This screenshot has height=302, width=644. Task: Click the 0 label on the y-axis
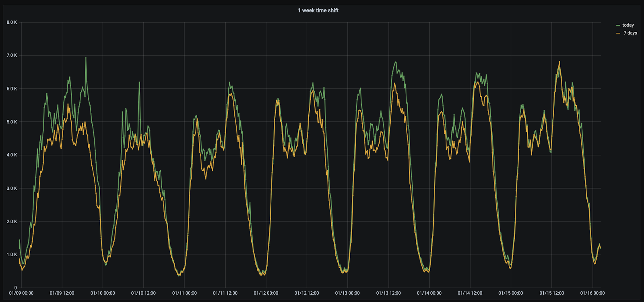[16, 288]
